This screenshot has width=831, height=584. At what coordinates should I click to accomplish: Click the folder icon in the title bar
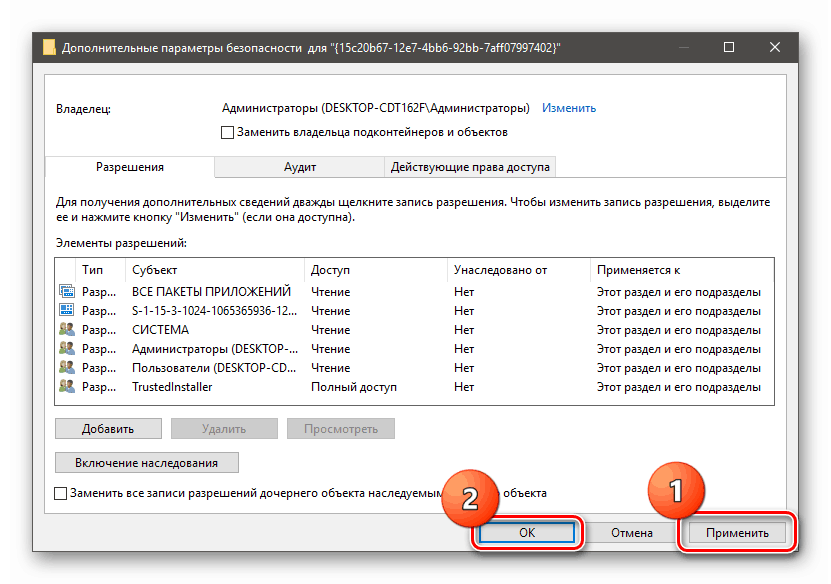49,48
